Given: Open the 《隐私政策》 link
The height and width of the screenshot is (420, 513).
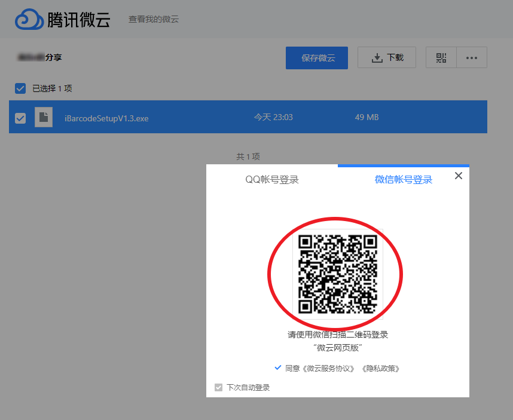Looking at the screenshot, I should tap(380, 369).
